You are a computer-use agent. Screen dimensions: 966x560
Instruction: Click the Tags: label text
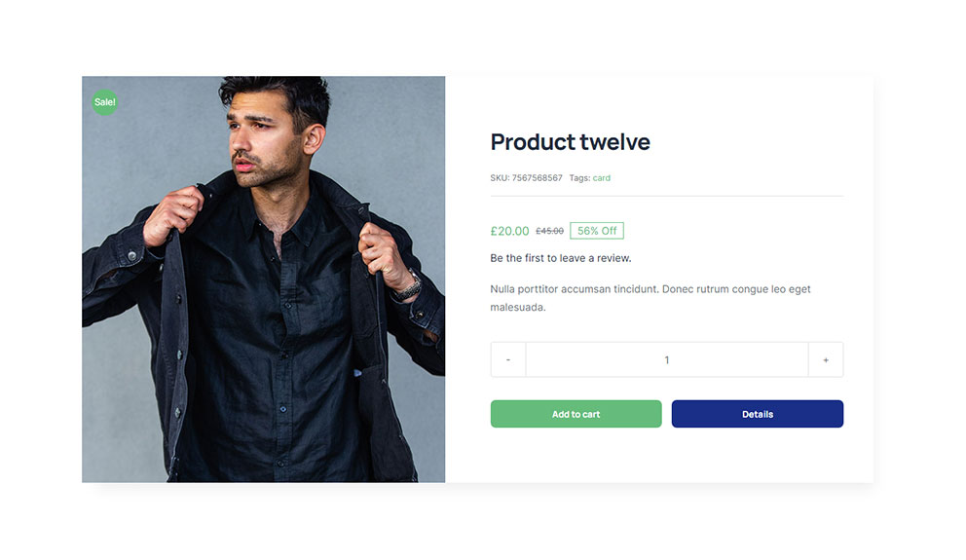click(x=579, y=178)
